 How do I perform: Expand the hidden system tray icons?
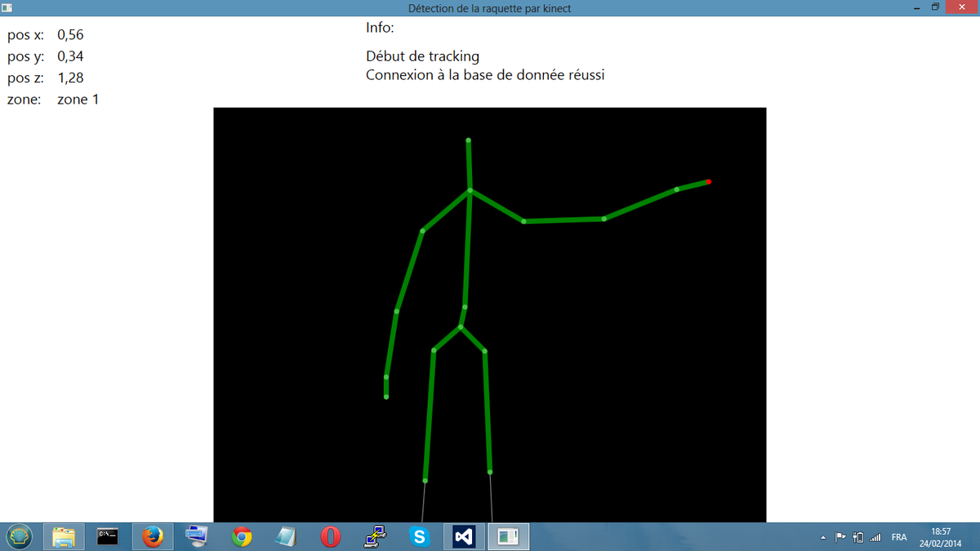(823, 537)
